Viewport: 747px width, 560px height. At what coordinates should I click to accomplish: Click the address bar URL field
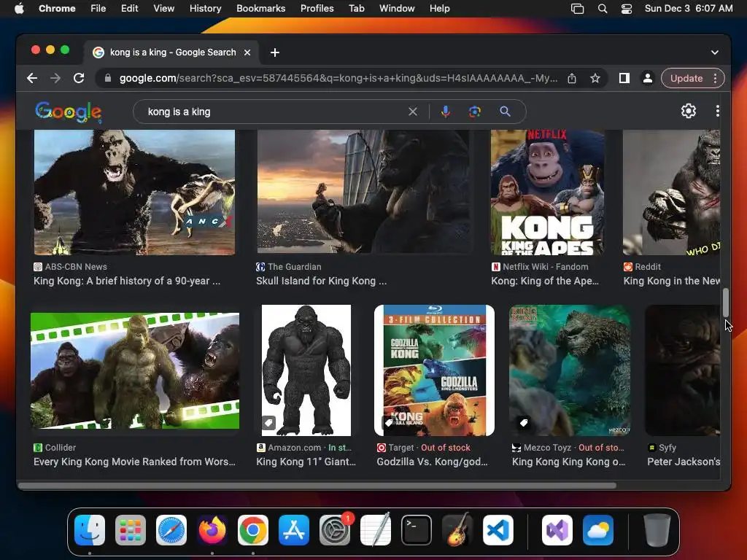(338, 78)
